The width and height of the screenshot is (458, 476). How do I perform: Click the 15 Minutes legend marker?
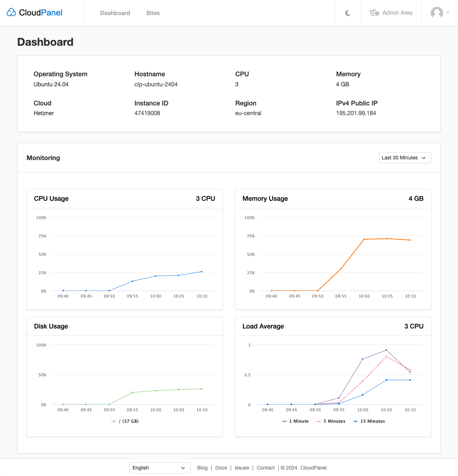click(355, 421)
